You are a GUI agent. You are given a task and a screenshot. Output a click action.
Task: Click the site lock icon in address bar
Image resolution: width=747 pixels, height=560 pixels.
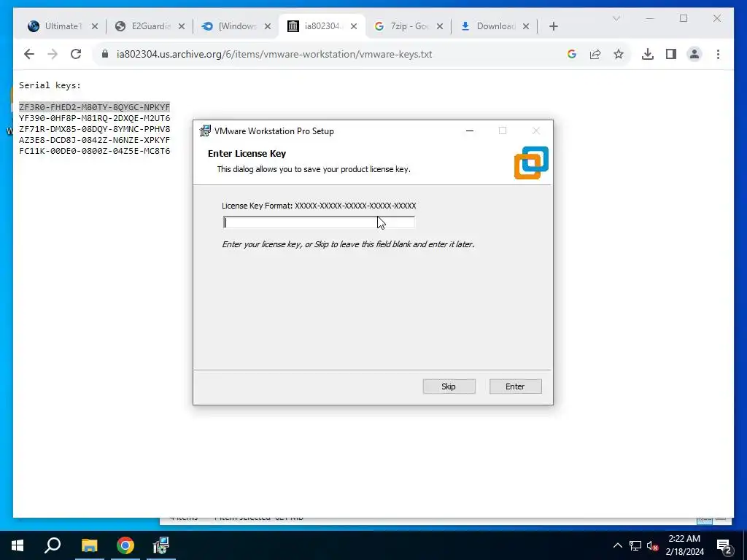click(105, 54)
